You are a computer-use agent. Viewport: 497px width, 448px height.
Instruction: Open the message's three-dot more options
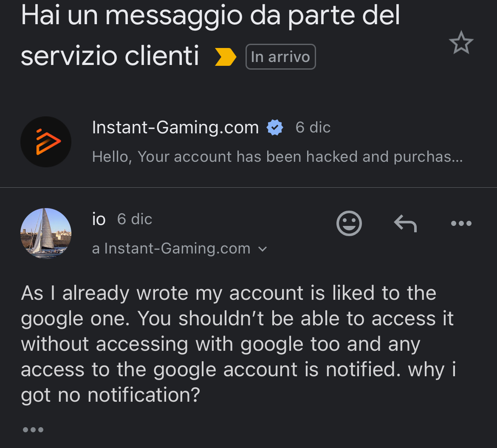click(461, 223)
